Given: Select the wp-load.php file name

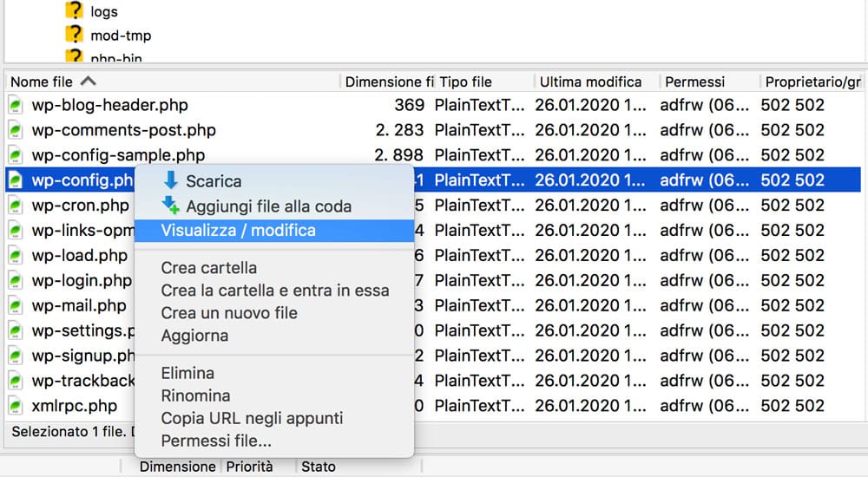Looking at the screenshot, I should pos(79,256).
